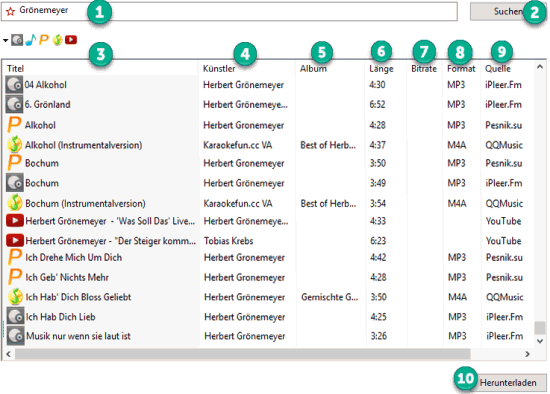This screenshot has height=394, width=550.
Task: Click into the Grönemeyer search field
Action: pos(229,11)
